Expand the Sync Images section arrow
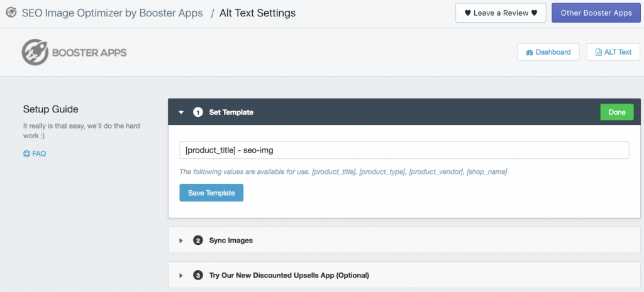 click(x=181, y=241)
